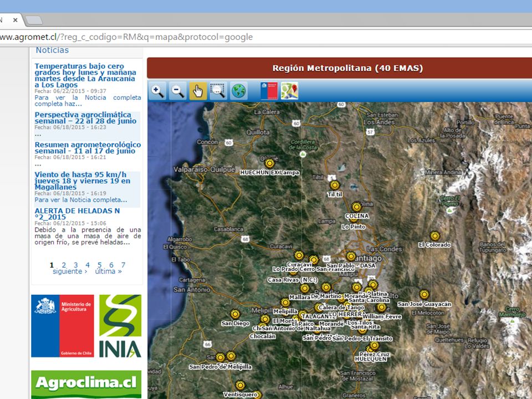Click the zoom out magnifier tool

pyautogui.click(x=177, y=91)
